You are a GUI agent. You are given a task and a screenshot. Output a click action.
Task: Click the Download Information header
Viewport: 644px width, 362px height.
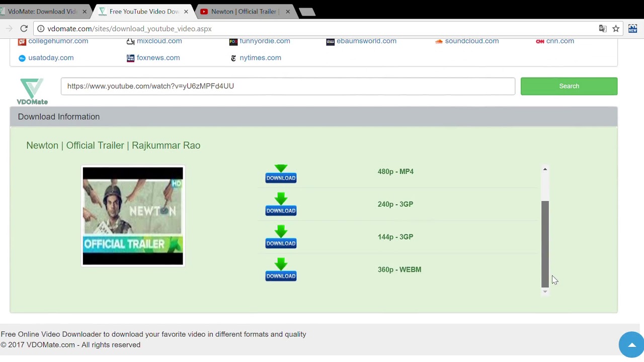point(313,117)
